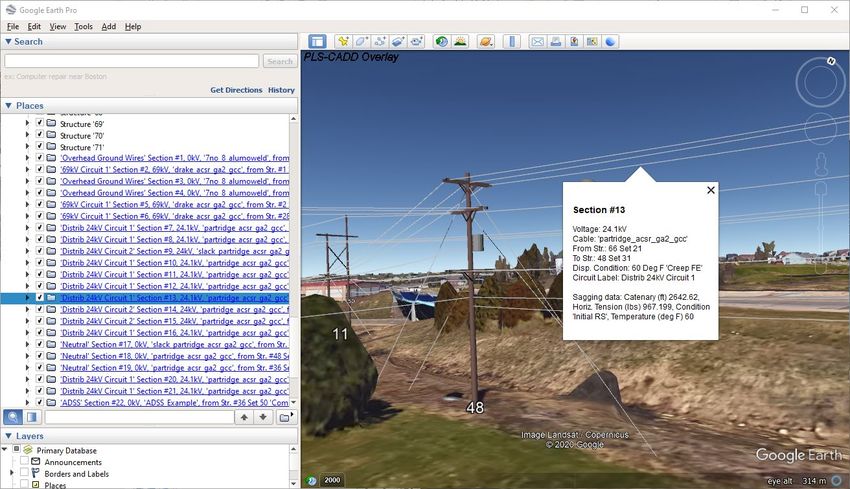Print the current view
This screenshot has height=489, width=850.
coord(556,42)
